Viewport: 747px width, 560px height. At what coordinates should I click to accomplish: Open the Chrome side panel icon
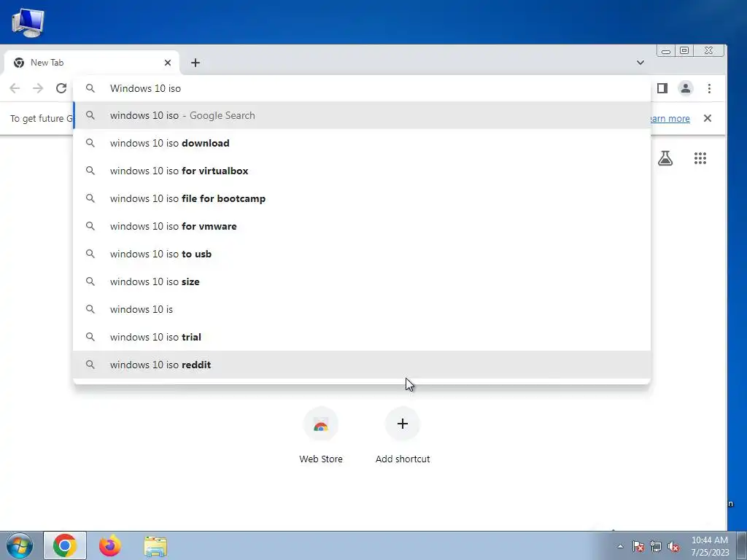click(x=662, y=88)
